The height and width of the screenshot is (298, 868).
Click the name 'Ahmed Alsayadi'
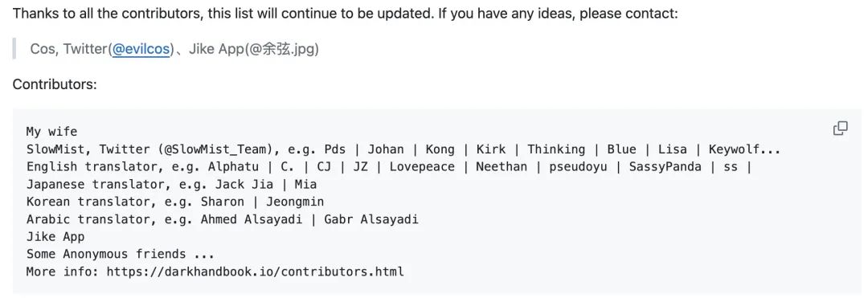click(252, 219)
